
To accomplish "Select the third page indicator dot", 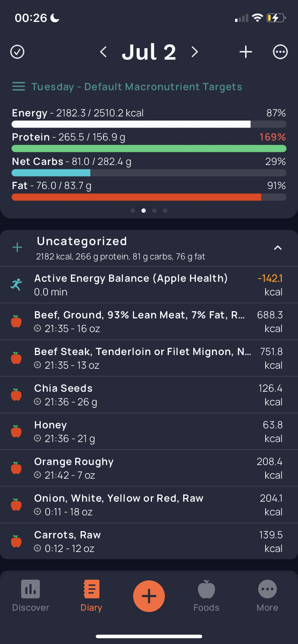I will [x=154, y=211].
